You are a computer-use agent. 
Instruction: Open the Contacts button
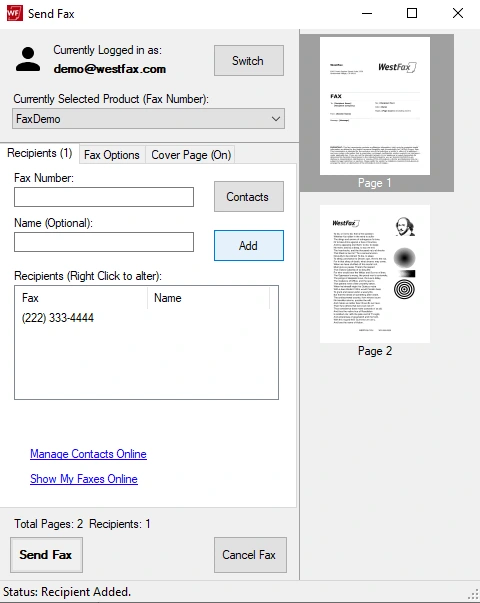(x=249, y=197)
